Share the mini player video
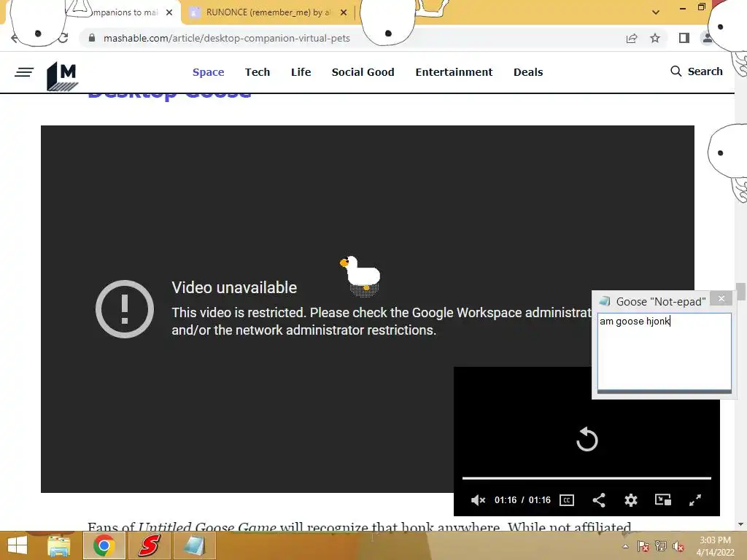 click(x=599, y=500)
